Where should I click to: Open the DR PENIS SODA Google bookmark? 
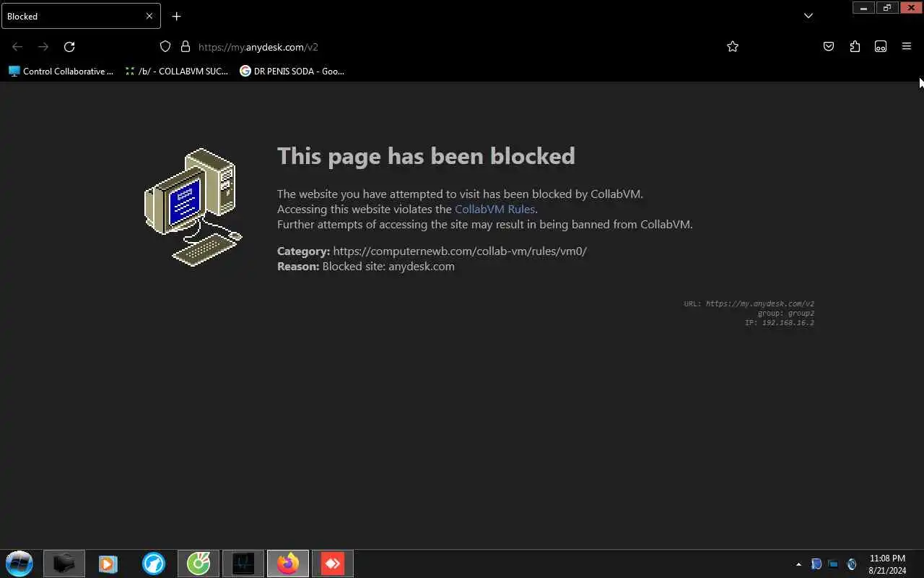click(x=292, y=72)
